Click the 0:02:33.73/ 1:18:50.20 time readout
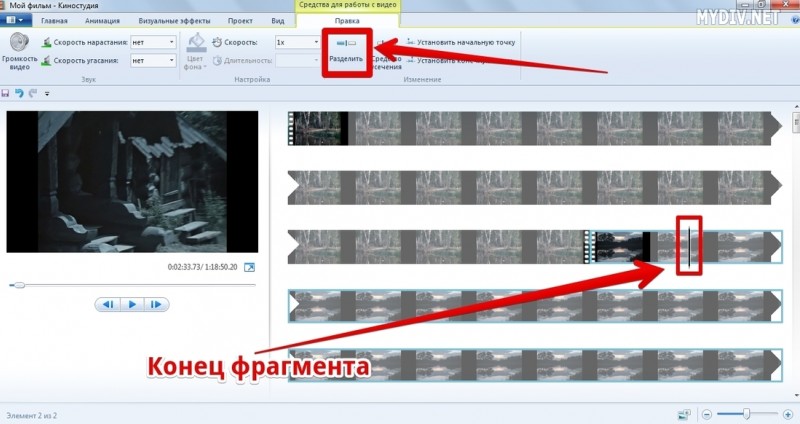 tap(203, 267)
